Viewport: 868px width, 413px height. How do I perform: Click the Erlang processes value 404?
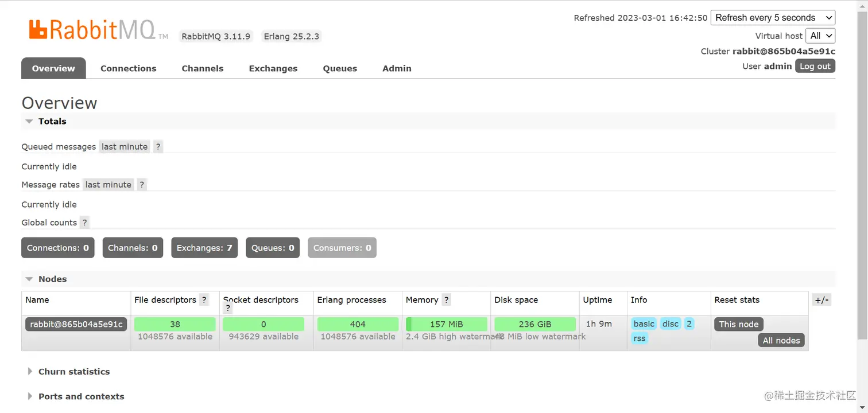click(358, 324)
